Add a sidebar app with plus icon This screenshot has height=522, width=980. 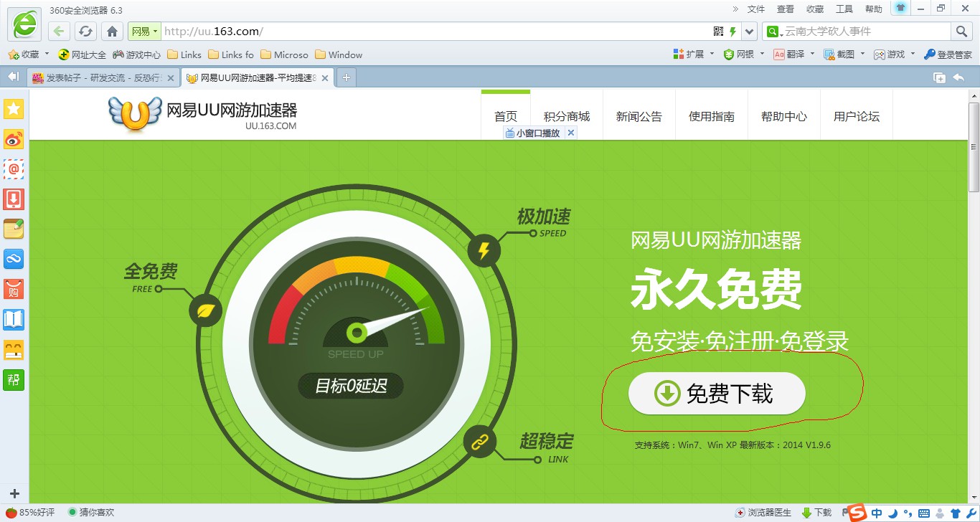(x=14, y=493)
